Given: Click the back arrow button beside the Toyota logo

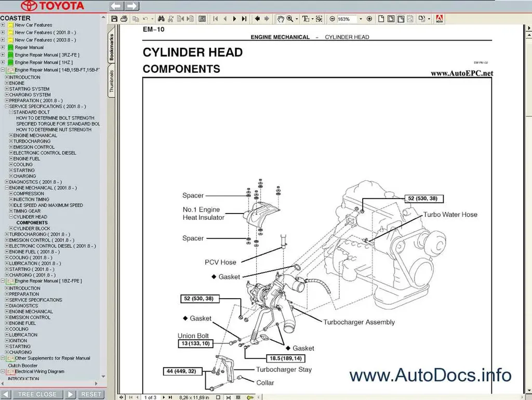Looking at the screenshot, I should pos(116,6).
